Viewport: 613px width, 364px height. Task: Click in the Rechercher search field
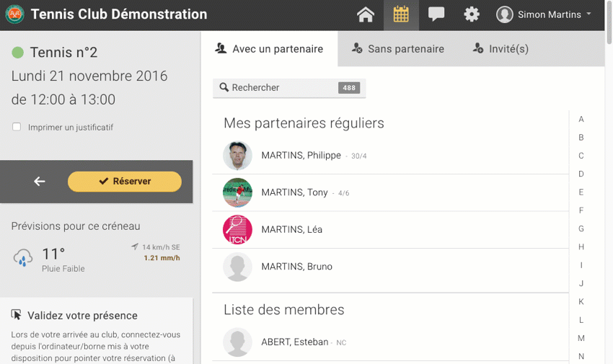[281, 88]
